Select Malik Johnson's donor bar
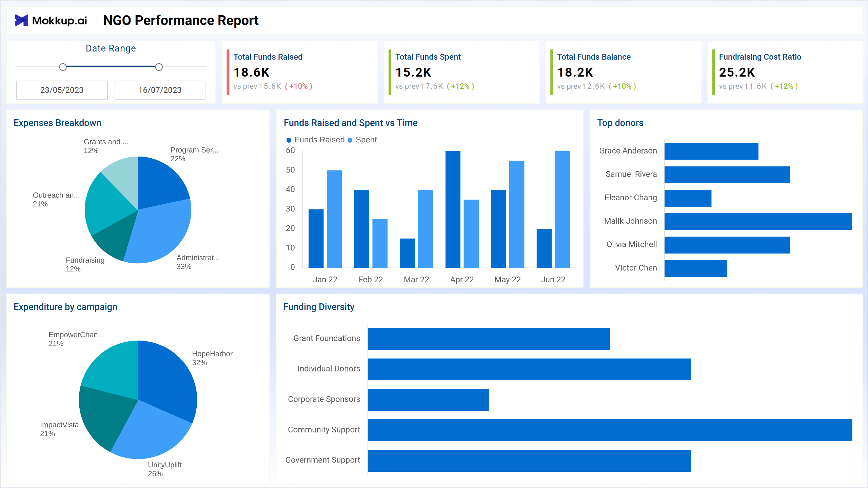Screen dimensions: 868x488 (x=758, y=222)
